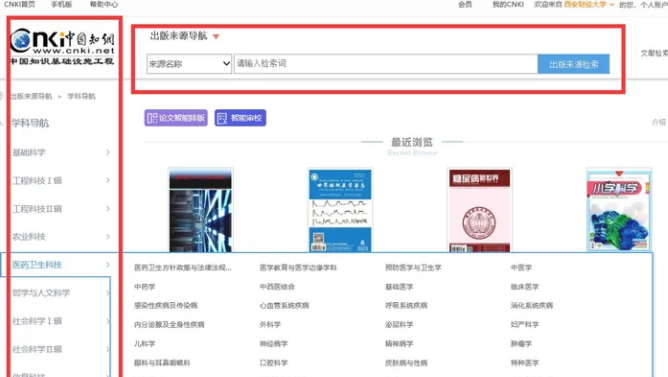Open the 小学科学 journal cover thumbnail
Image resolution: width=668 pixels, height=377 pixels.
pos(619,210)
